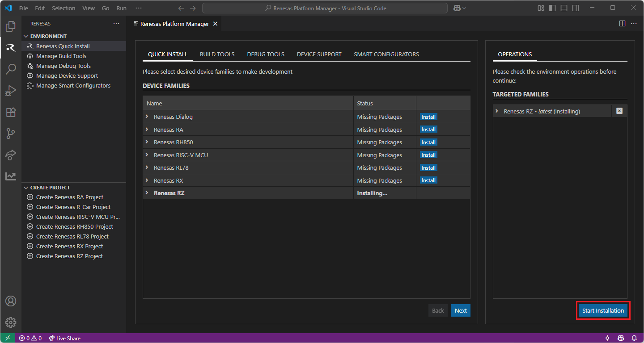Switch to the DEBUG TOOLS tab
Viewport: 644px width, 343px height.
[266, 54]
